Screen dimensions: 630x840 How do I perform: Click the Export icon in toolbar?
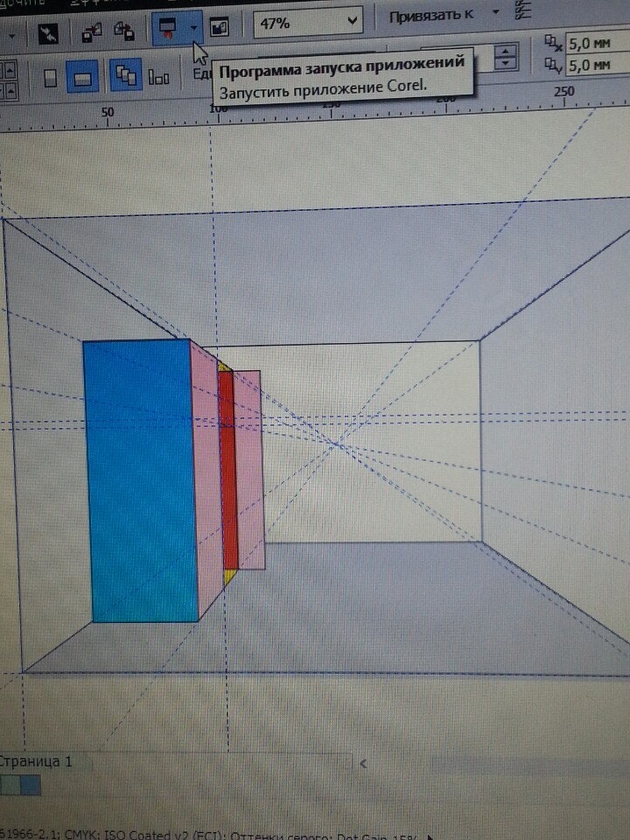(x=124, y=31)
